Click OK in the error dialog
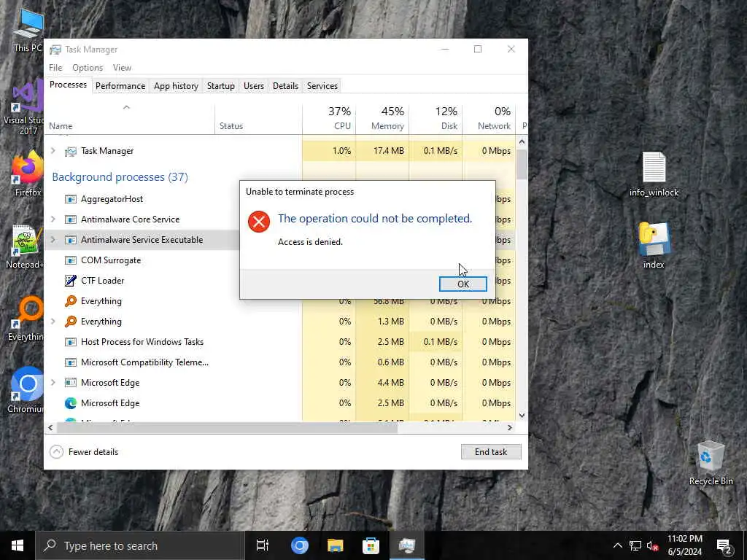747x560 pixels. click(462, 284)
